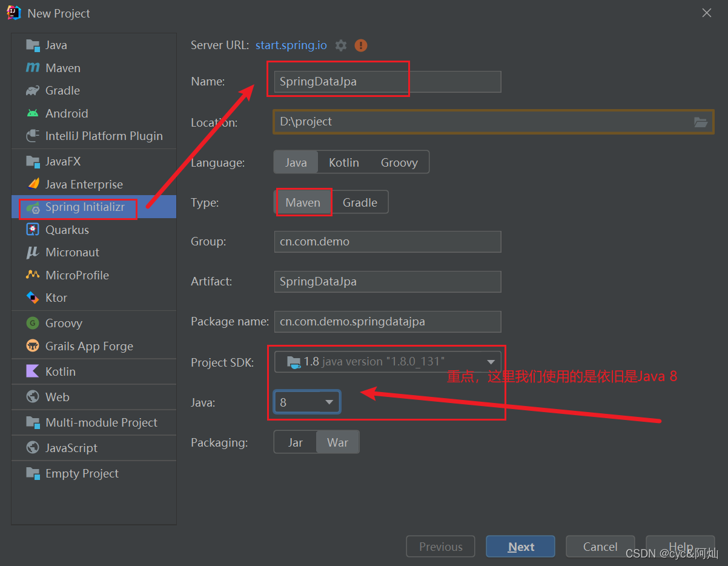728x566 pixels.
Task: Browse for location with folder icon
Action: click(x=701, y=122)
